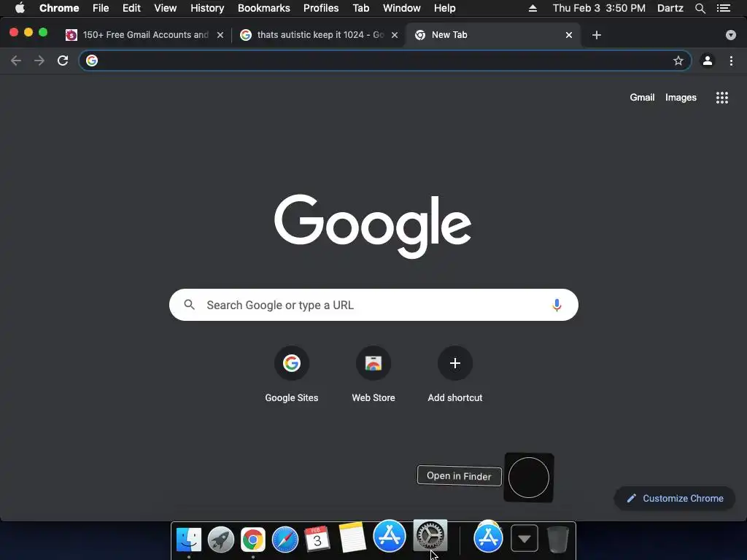The height and width of the screenshot is (560, 747).
Task: Focus the address bar
Action: (385, 61)
